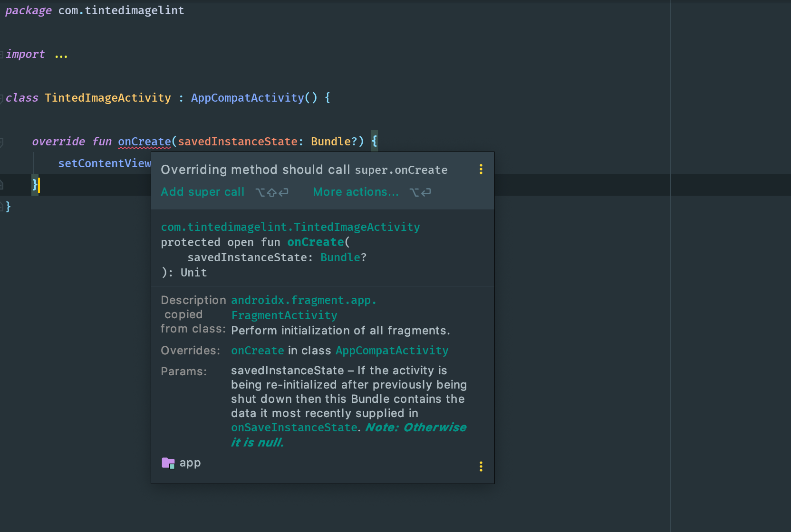Open the inspection popup's kebab menu
The width and height of the screenshot is (791, 532).
[x=481, y=169]
